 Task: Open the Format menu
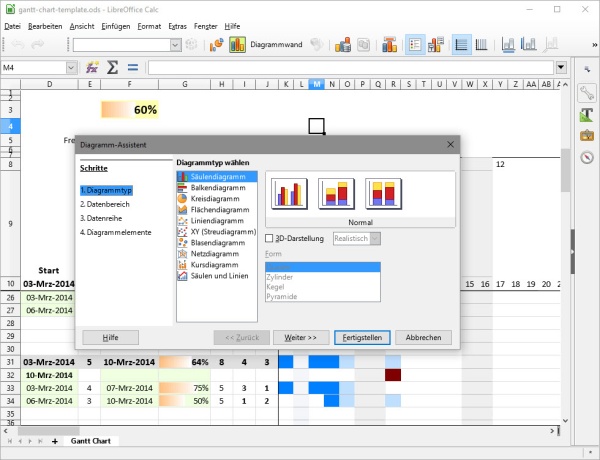coord(149,26)
